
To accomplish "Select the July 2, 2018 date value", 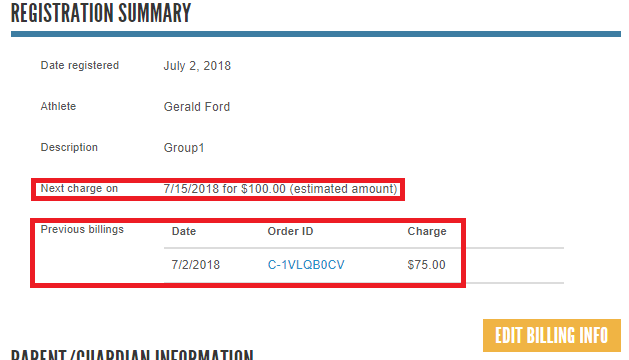I will coord(197,66).
